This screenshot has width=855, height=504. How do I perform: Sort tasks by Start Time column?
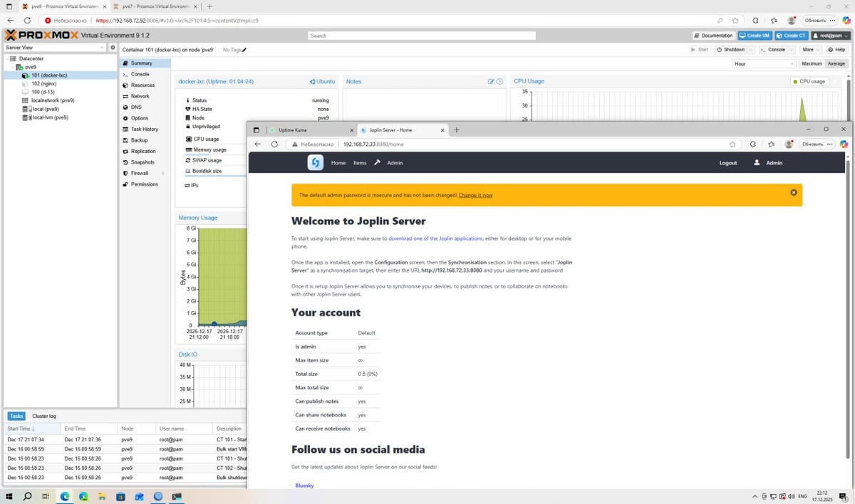[31, 429]
